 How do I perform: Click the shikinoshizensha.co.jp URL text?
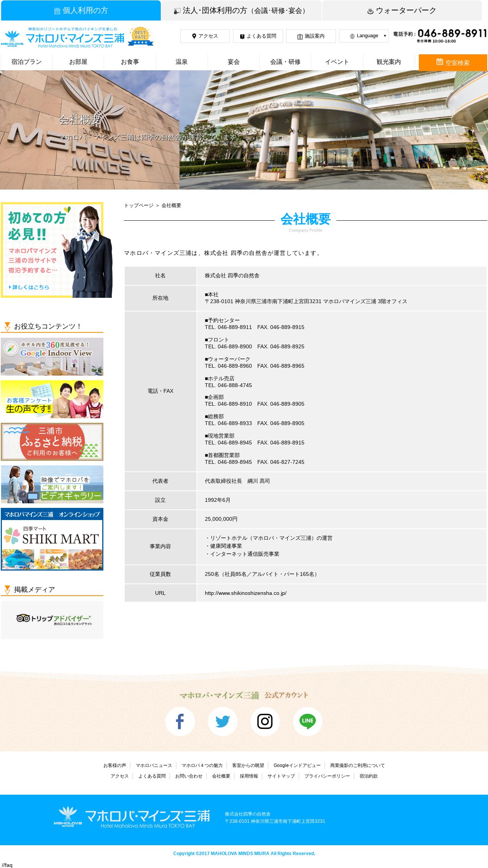246,593
